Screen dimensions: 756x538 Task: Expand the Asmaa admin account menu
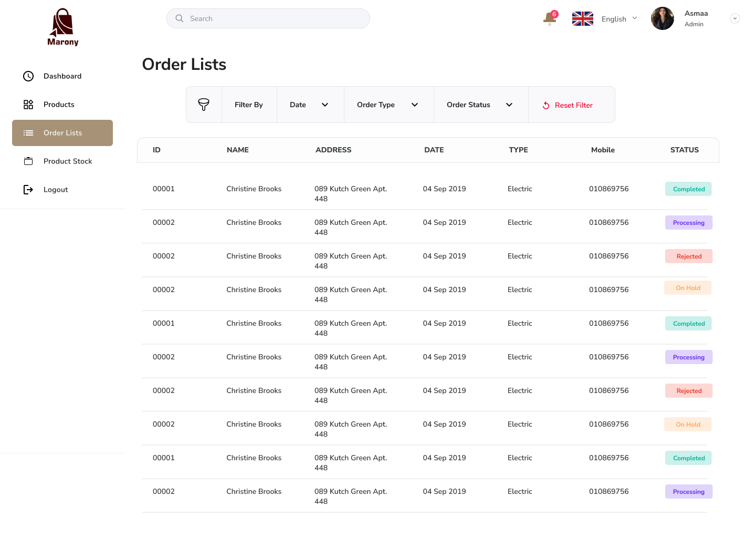(734, 18)
